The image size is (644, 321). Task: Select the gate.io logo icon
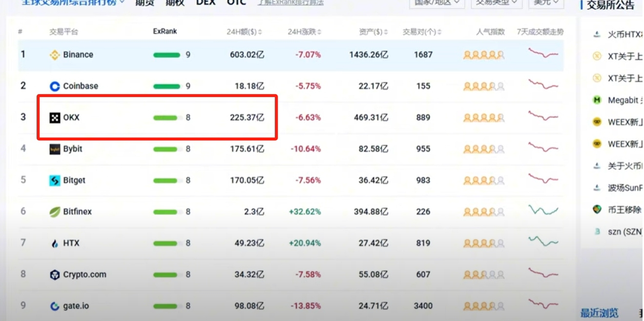click(x=55, y=306)
